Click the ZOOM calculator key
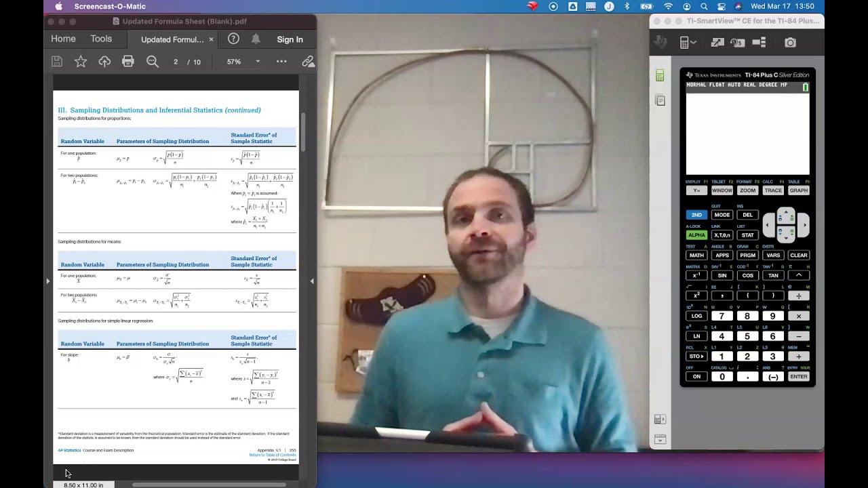This screenshot has width=868, height=488. click(747, 190)
